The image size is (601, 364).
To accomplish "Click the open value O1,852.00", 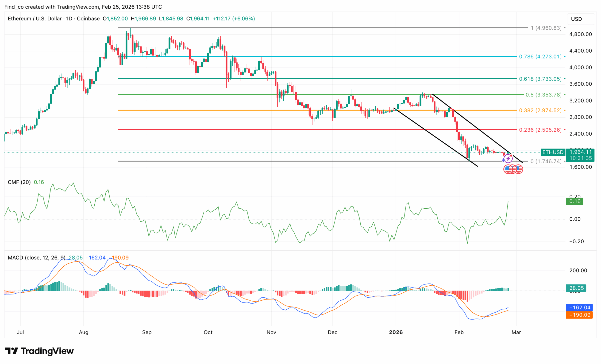I will click(x=115, y=19).
